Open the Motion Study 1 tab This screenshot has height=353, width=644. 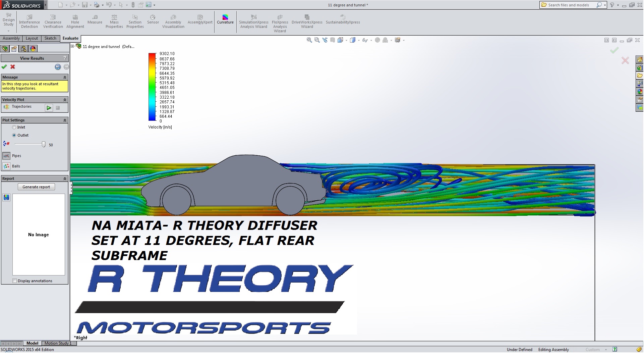[x=58, y=343]
